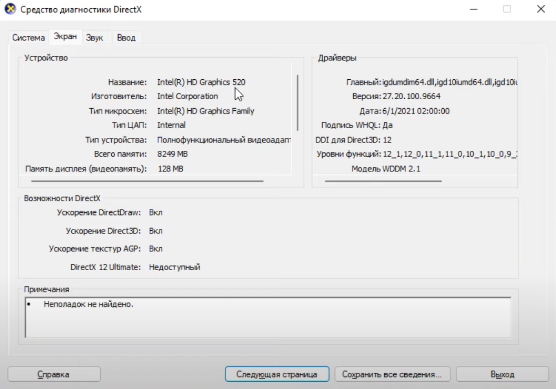Click the Полнофункциональный видеоадаптер device type value
Viewport: 556px width, 389px height.
pyautogui.click(x=224, y=140)
